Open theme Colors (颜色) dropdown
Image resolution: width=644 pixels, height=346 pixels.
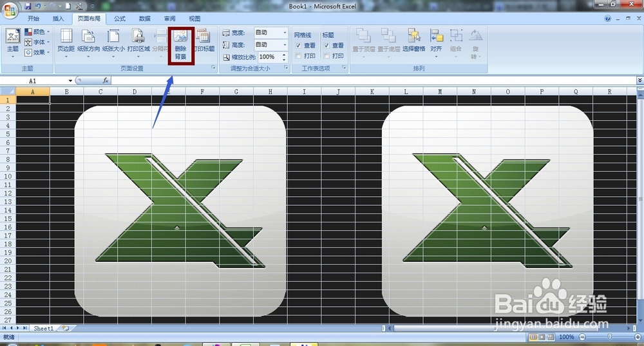point(37,32)
